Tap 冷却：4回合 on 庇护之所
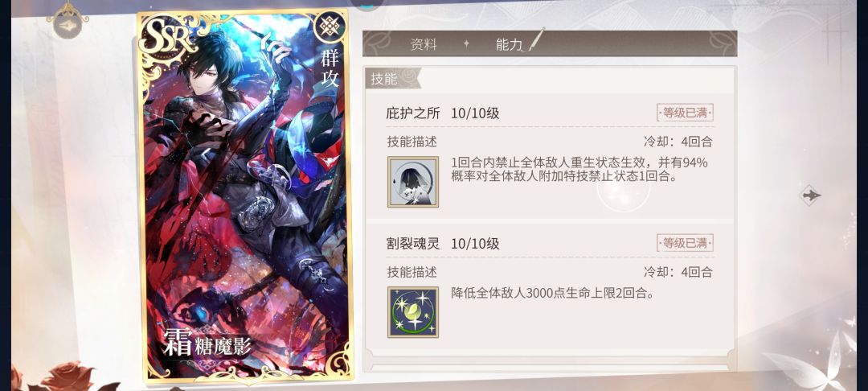868x391 pixels. [678, 142]
